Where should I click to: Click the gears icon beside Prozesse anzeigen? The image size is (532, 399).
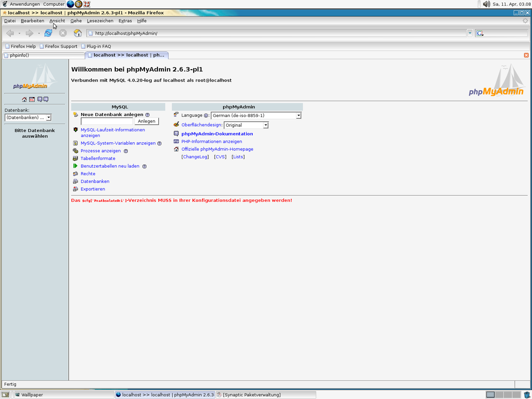(76, 151)
